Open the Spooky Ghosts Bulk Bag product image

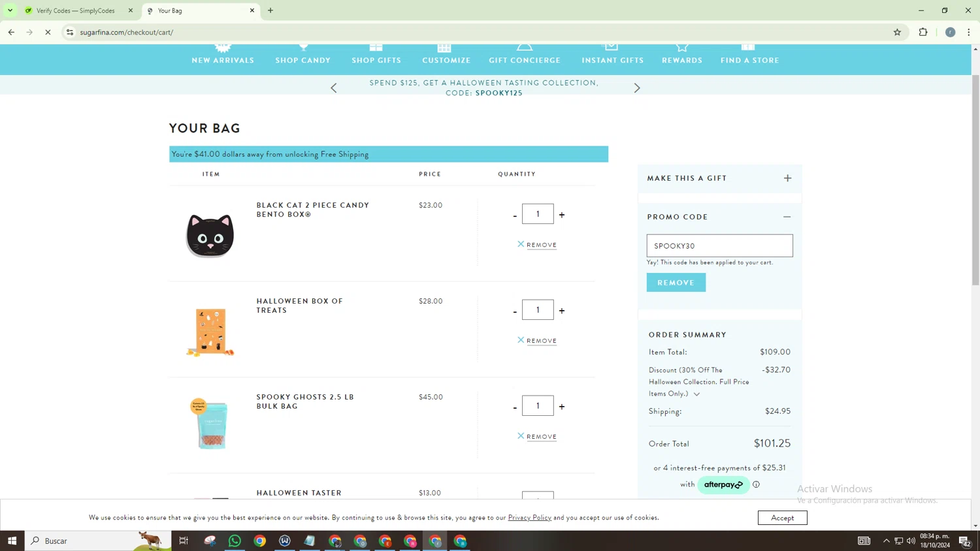tap(210, 424)
